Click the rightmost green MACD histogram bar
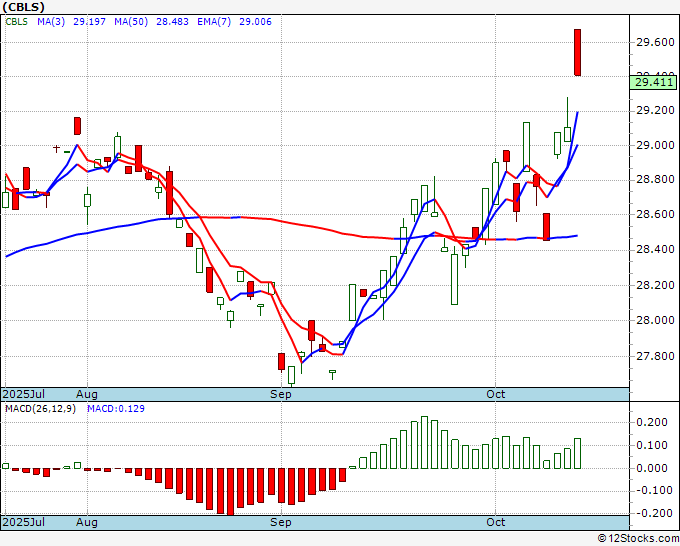680x546 pixels. (578, 453)
